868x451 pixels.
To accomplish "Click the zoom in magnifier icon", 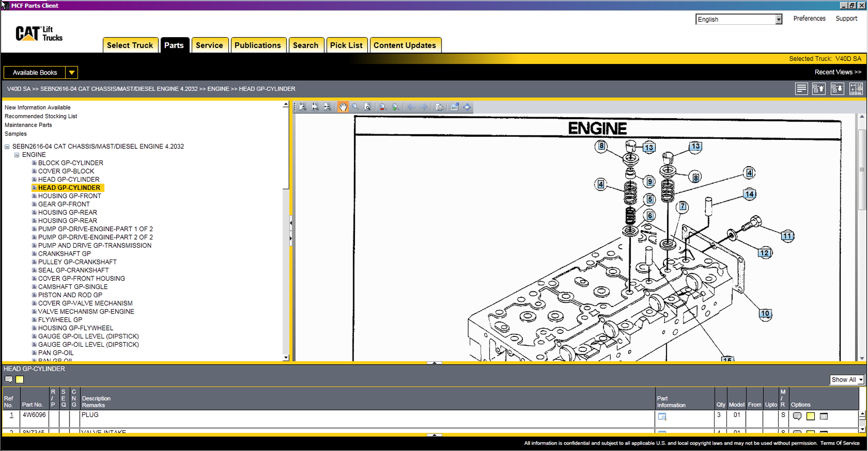I will [395, 107].
